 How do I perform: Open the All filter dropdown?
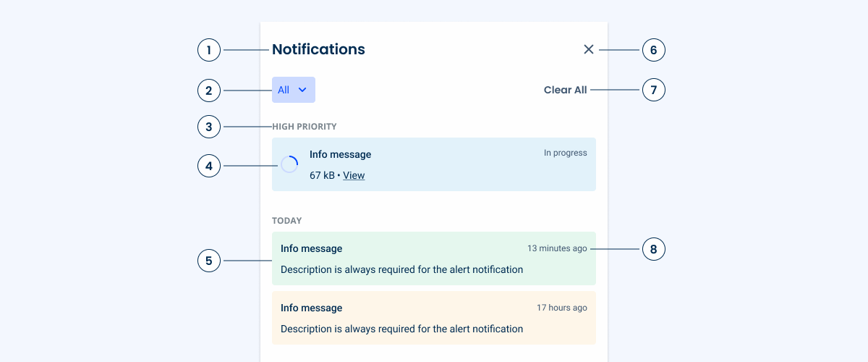pos(293,90)
